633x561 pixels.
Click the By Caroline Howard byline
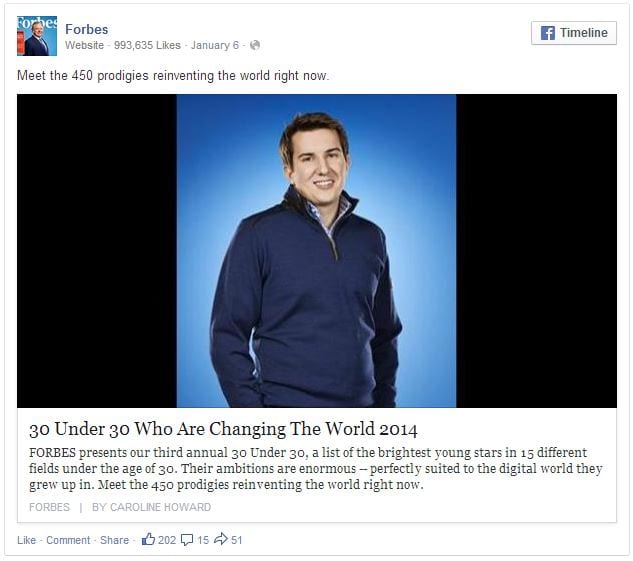point(151,507)
